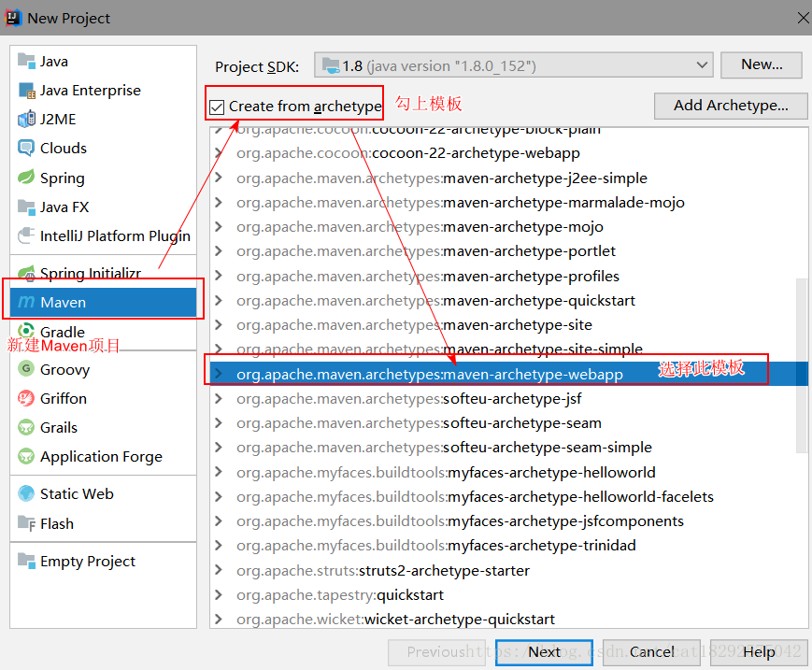Select myfaces-archetype-jsfcomponents row

click(x=508, y=520)
